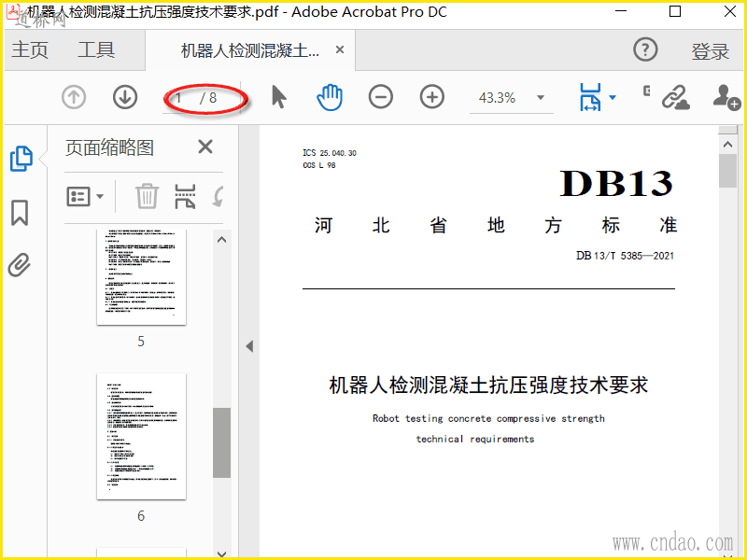Click 登录 to sign in
This screenshot has height=560, width=747.
(711, 50)
